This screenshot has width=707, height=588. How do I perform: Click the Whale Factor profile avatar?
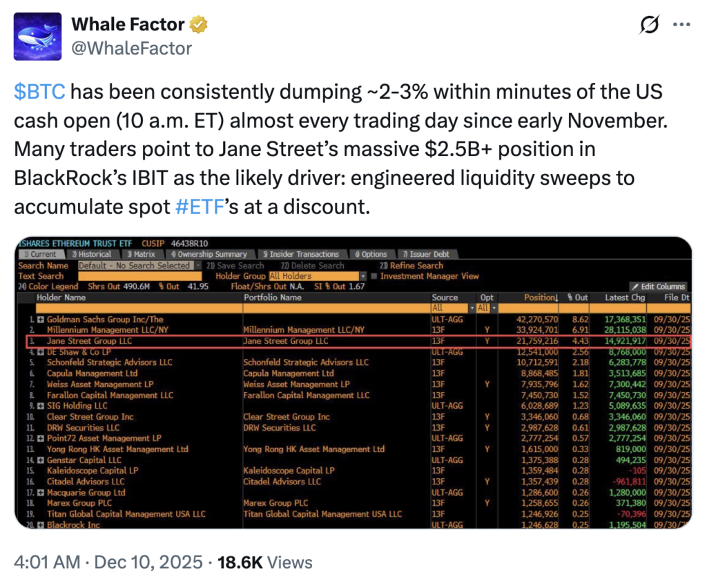click(39, 36)
